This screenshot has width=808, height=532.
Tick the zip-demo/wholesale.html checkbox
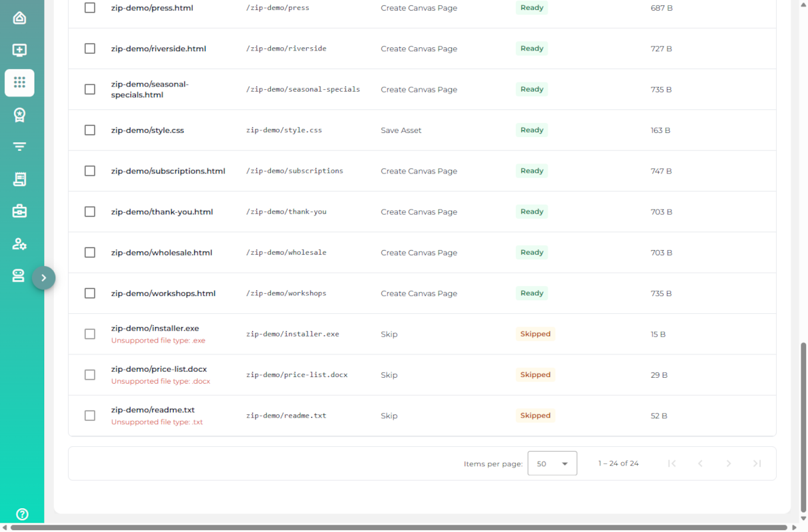click(90, 253)
